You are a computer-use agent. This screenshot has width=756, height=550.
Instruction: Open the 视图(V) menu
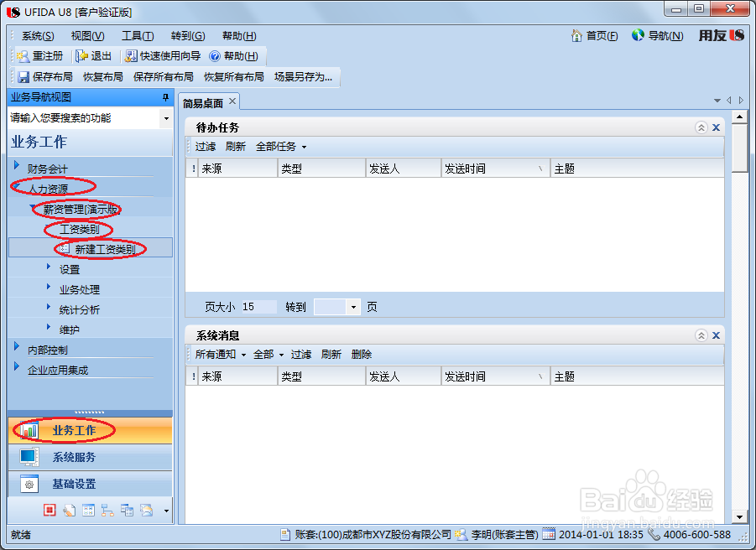tap(88, 36)
